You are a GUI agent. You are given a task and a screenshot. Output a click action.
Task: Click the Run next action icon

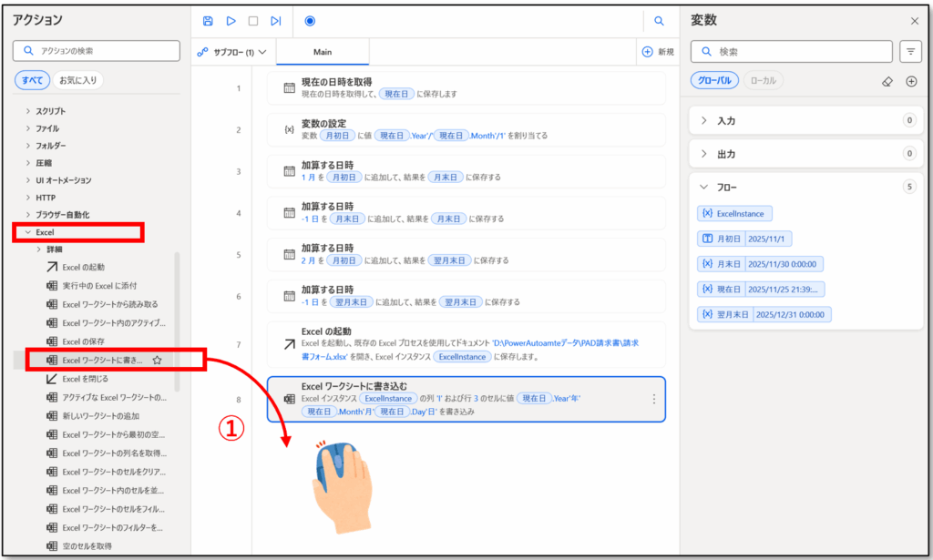pos(275,21)
